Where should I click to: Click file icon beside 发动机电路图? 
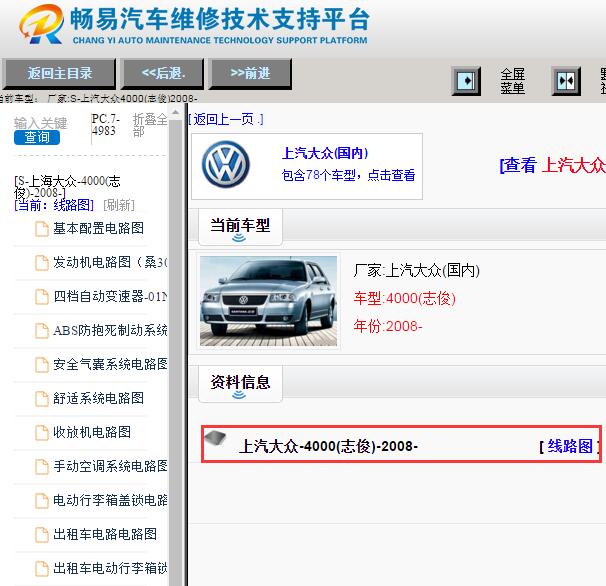42,263
